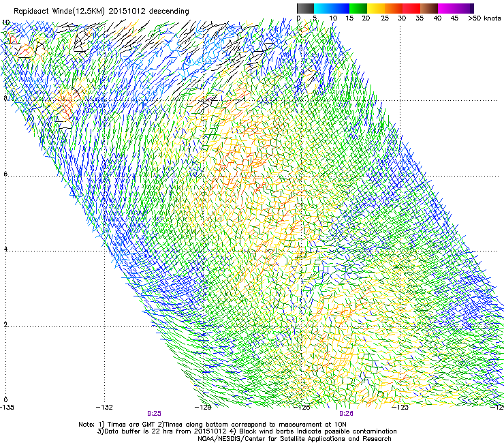The width and height of the screenshot is (504, 443).
Task: Click the gray 0–5 knots legend swatch
Action: point(305,8)
